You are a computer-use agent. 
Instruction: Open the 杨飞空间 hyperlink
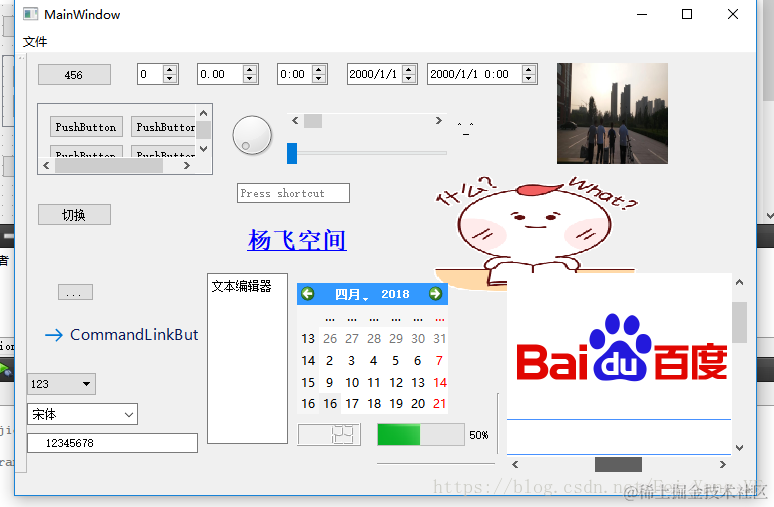pyautogui.click(x=297, y=240)
